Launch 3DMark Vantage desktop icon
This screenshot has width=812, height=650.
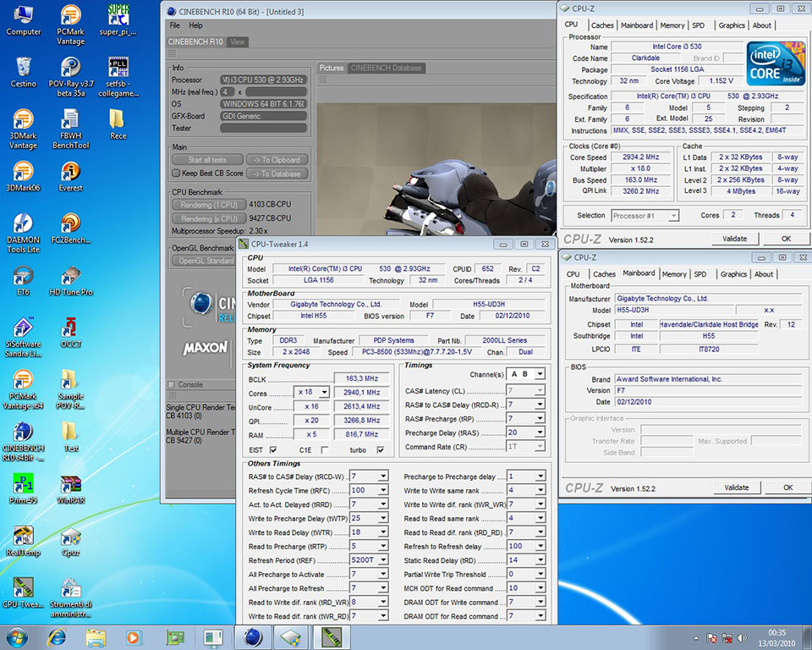(x=24, y=129)
